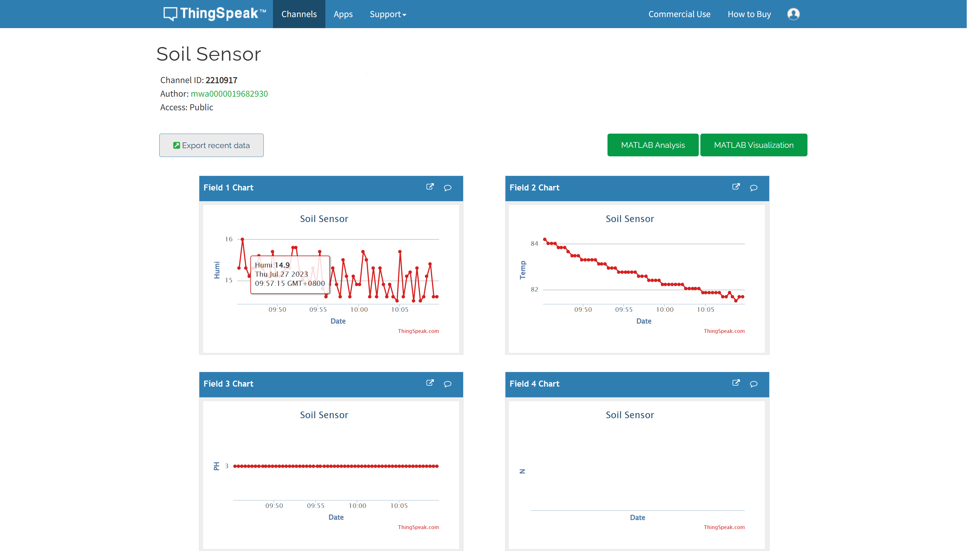Image resolution: width=967 pixels, height=560 pixels.
Task: Click the PH axis label in Field 3
Action: pos(216,466)
